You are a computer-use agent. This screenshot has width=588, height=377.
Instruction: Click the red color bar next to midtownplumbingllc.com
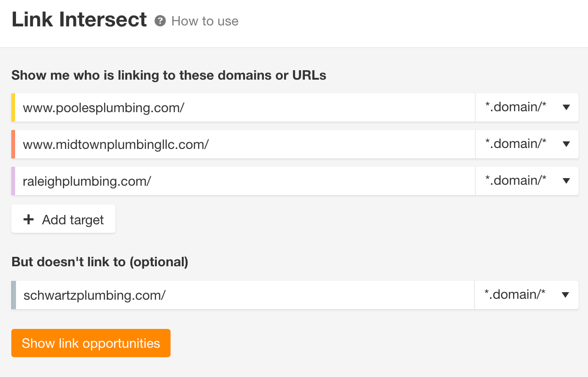[x=14, y=144]
